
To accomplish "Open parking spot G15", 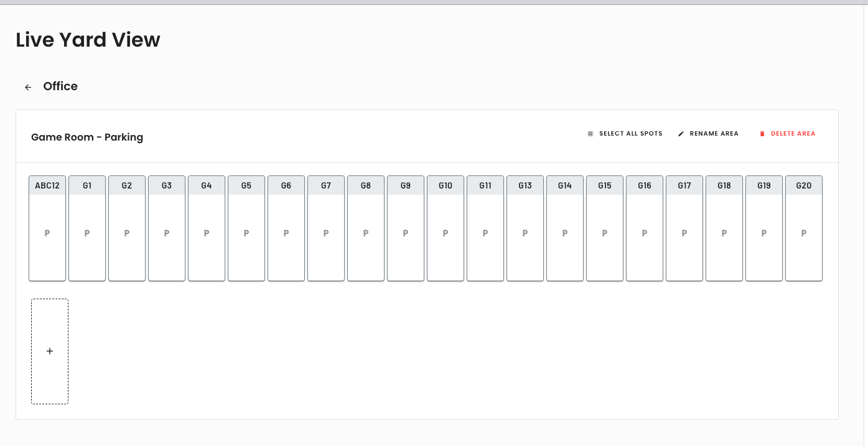I will [x=605, y=228].
